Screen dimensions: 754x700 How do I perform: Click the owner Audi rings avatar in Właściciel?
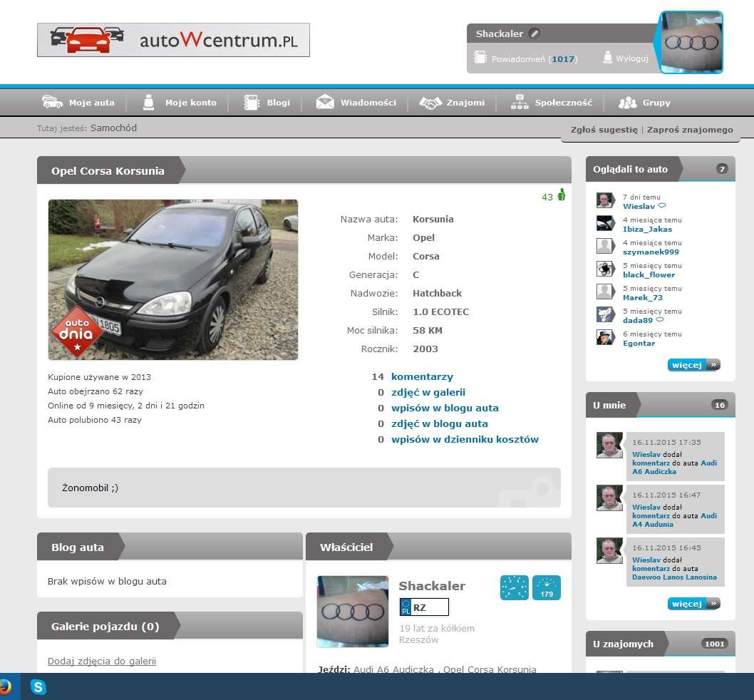pyautogui.click(x=353, y=612)
